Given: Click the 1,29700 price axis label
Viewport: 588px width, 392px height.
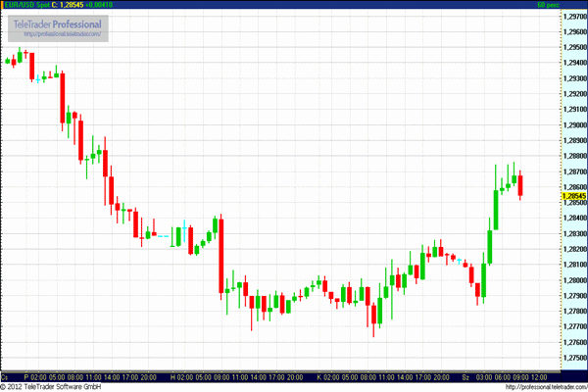Looking at the screenshot, I should 574,17.
